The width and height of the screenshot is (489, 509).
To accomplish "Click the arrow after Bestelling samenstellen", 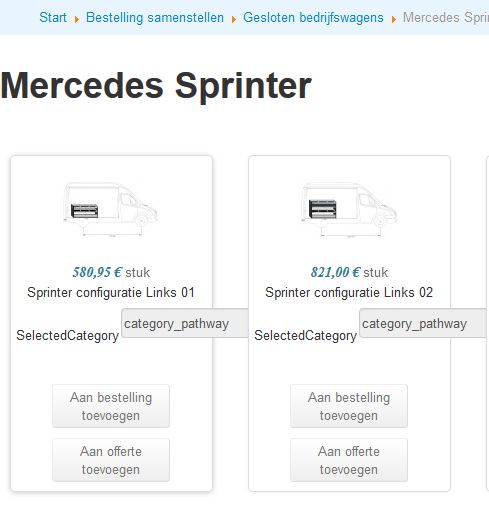I will point(234,19).
